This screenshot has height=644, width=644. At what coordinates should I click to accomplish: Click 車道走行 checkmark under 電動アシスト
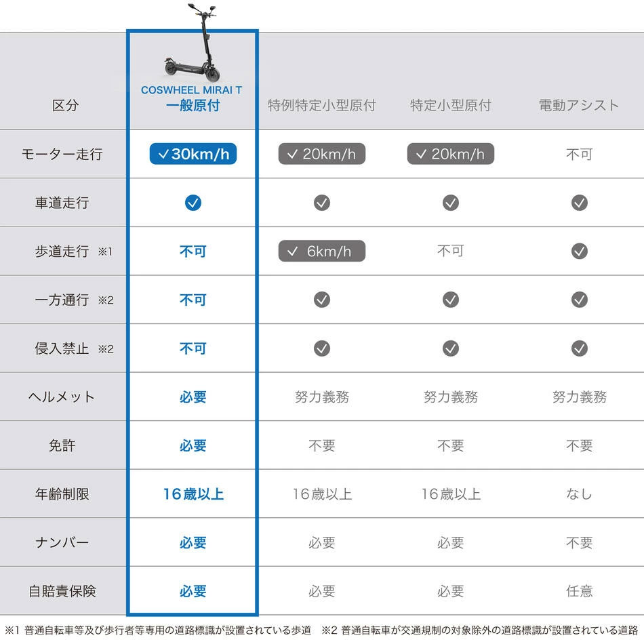(579, 203)
